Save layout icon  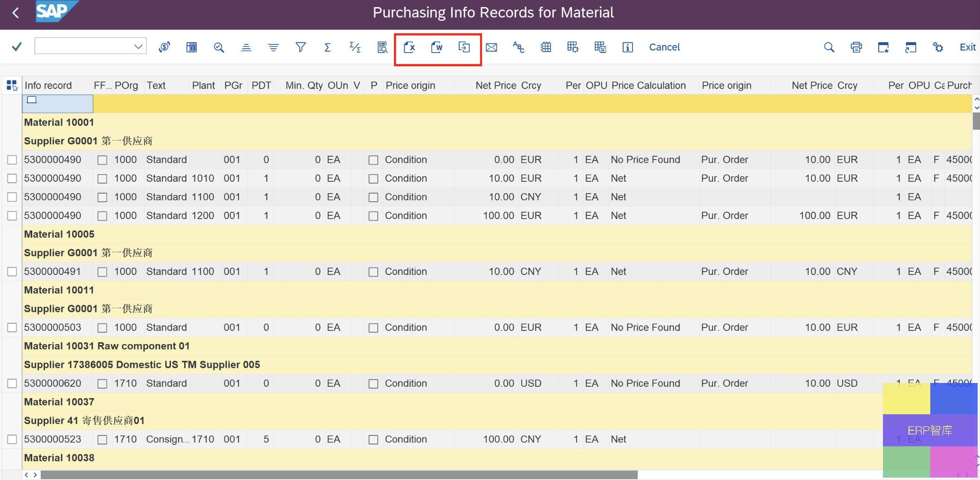(x=600, y=47)
